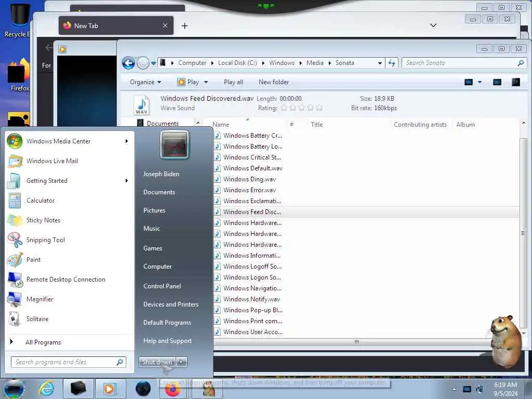Expand Getting Started submenu arrow
The image size is (532, 399).
(x=127, y=180)
